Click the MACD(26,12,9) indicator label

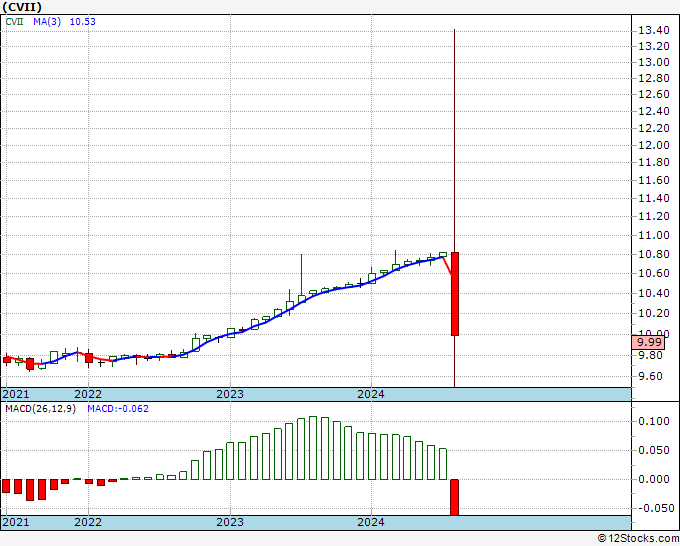(x=40, y=409)
